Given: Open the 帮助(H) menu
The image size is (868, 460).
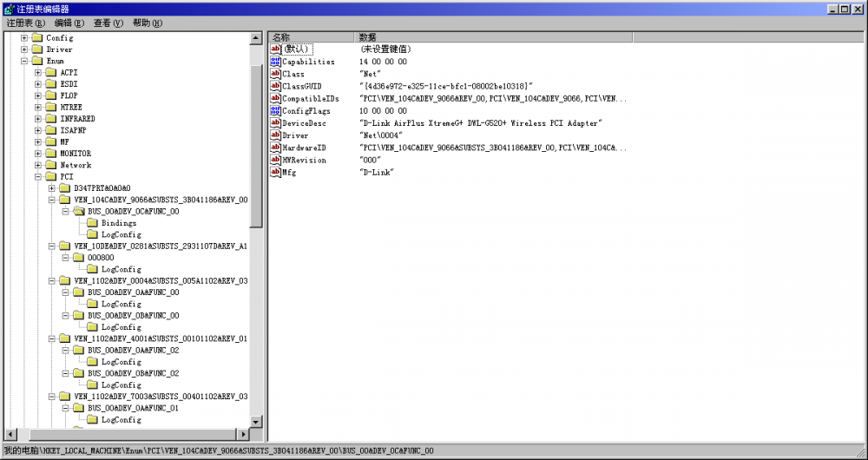Looking at the screenshot, I should pos(147,23).
